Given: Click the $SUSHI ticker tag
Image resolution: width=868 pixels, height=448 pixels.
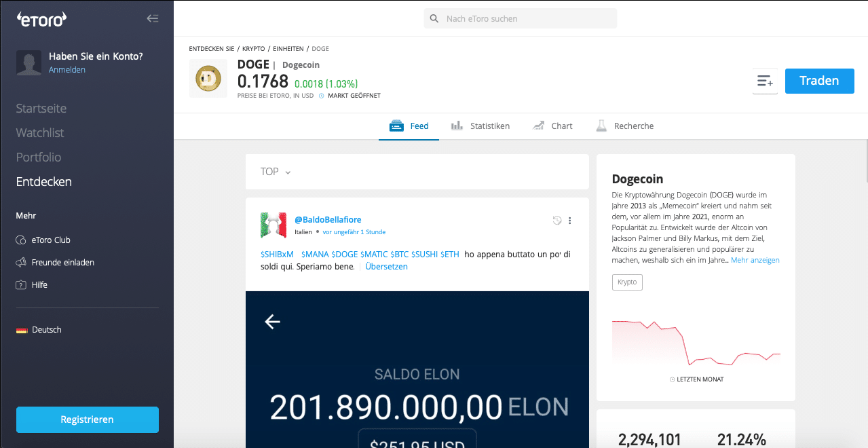Looking at the screenshot, I should [x=425, y=255].
